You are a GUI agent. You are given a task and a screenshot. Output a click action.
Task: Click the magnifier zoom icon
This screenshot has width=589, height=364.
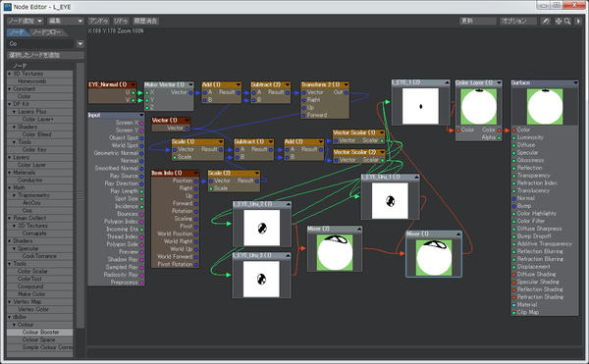coord(567,21)
